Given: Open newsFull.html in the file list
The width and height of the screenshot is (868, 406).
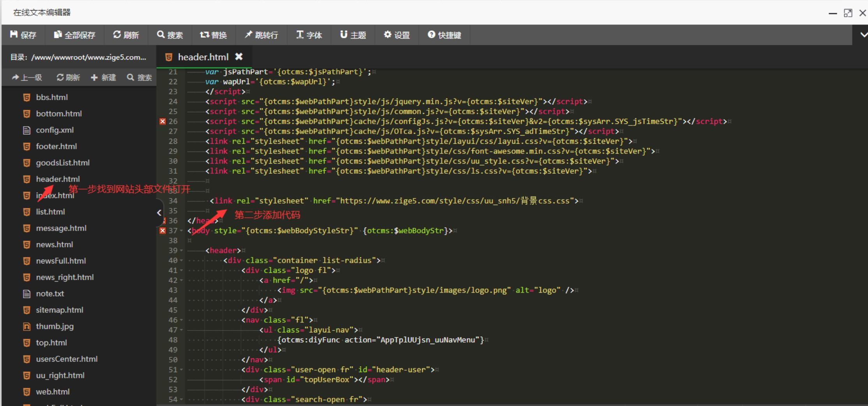Looking at the screenshot, I should click(61, 261).
